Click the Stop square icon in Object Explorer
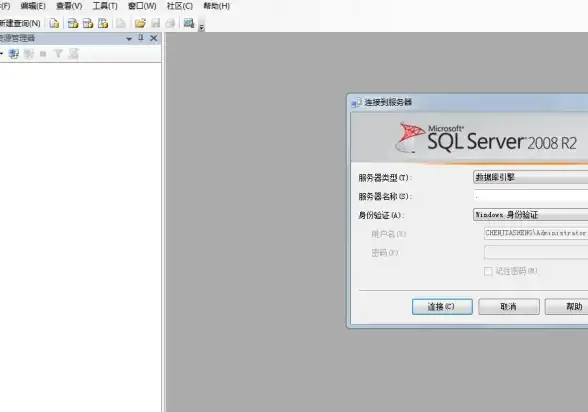 tap(43, 54)
